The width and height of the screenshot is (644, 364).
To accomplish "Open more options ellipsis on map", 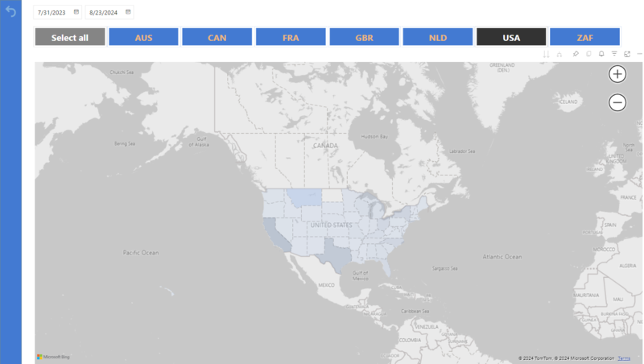I will (x=639, y=54).
